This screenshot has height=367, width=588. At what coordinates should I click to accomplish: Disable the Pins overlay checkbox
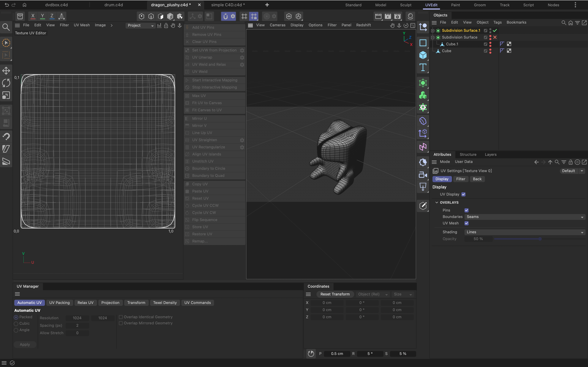(466, 210)
